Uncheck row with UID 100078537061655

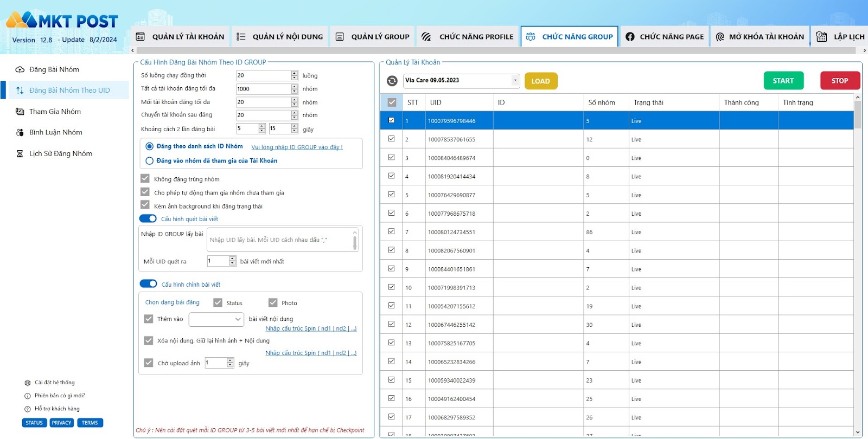[391, 139]
